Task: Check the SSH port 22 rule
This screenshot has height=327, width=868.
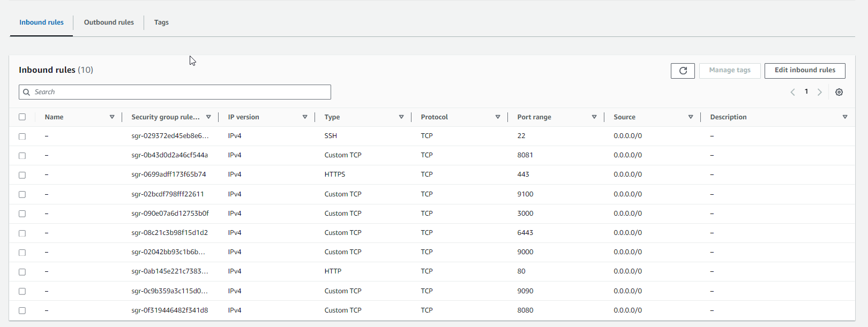Action: 22,136
